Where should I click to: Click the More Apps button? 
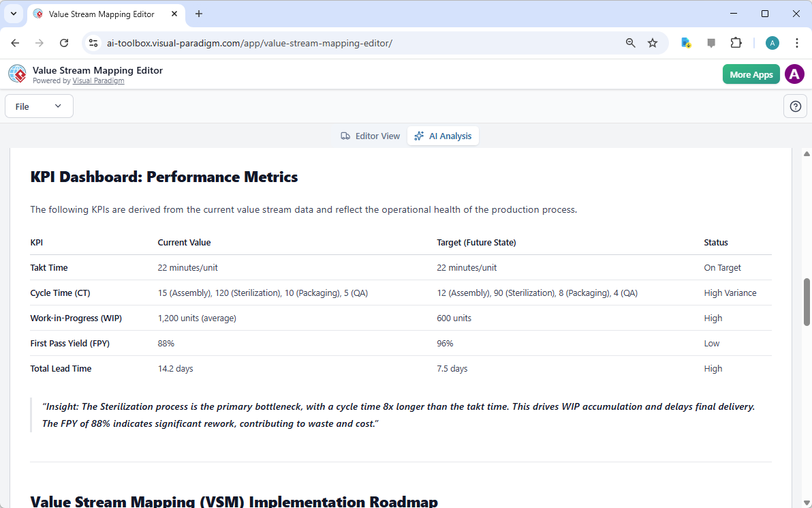(751, 74)
